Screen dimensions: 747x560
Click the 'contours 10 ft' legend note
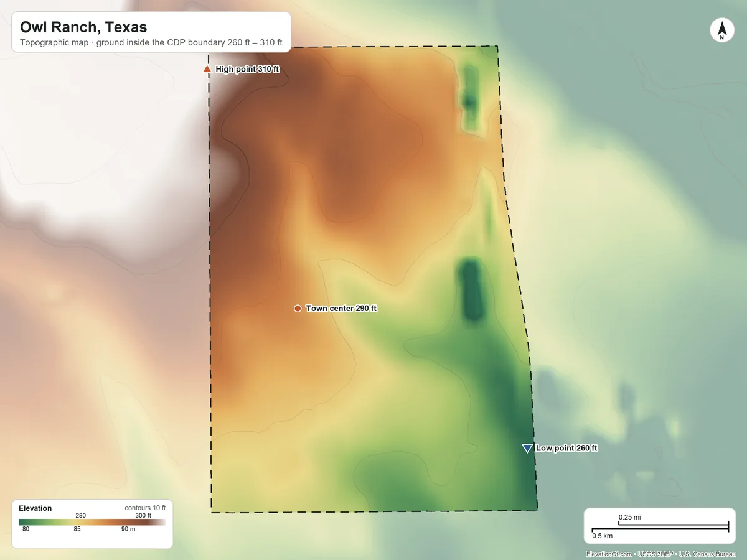point(145,508)
